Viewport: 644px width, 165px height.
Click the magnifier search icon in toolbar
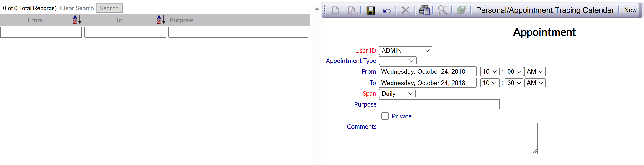point(442,10)
